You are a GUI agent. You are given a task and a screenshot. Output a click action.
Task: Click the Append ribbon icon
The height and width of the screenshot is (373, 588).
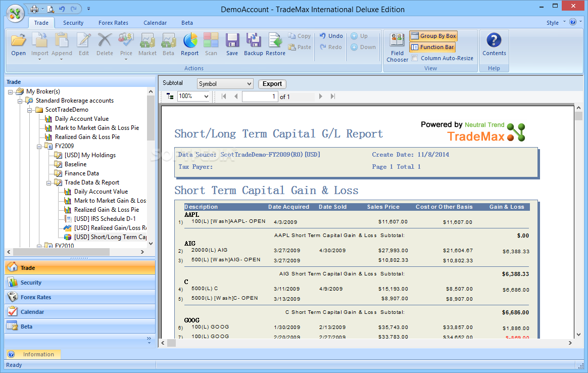coord(62,46)
